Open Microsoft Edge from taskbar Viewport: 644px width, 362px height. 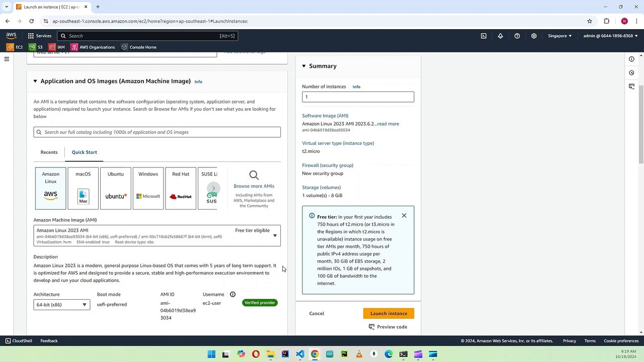click(x=388, y=354)
